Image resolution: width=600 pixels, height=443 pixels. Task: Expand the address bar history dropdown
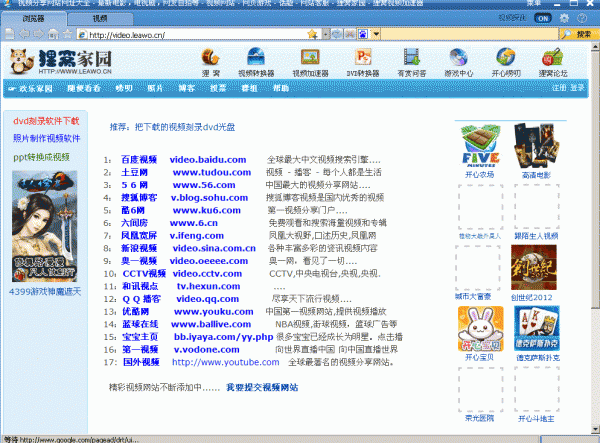(x=326, y=34)
